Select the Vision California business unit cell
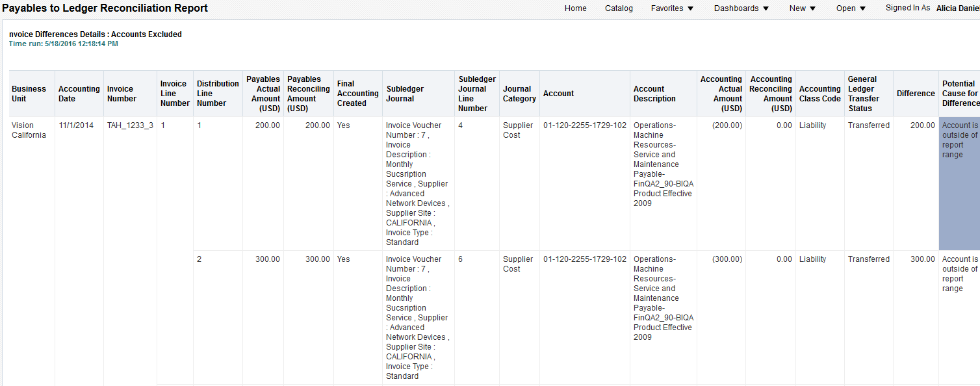 (29, 130)
